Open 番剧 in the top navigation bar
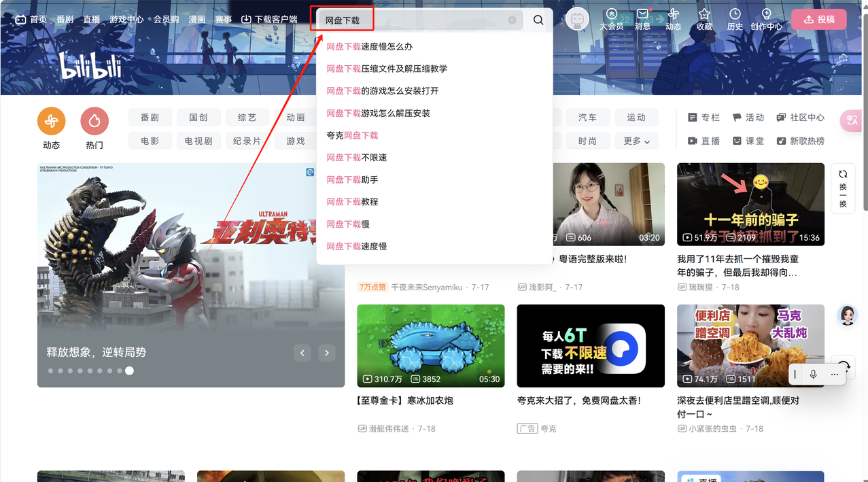Image resolution: width=868 pixels, height=482 pixels. 65,20
